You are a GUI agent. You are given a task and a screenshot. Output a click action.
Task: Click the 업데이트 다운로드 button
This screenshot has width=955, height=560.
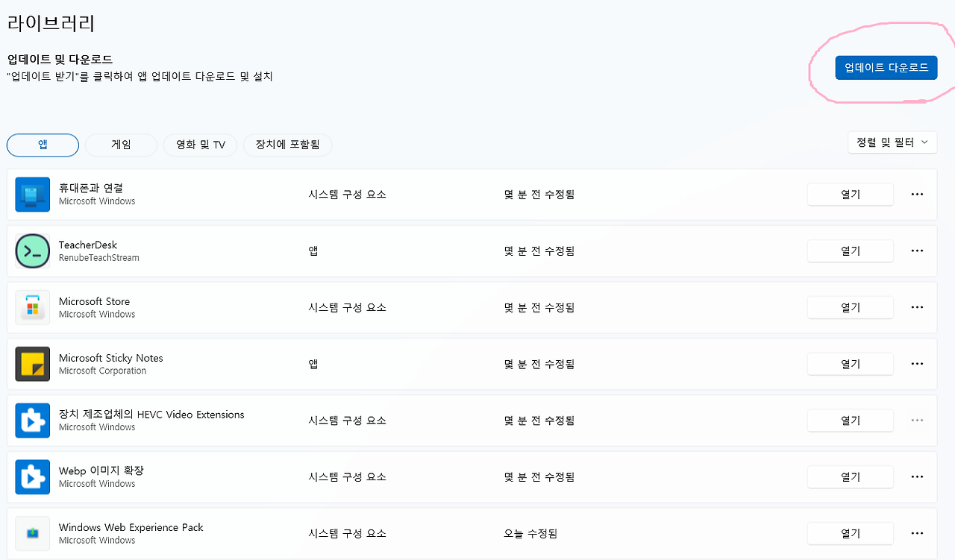[886, 68]
